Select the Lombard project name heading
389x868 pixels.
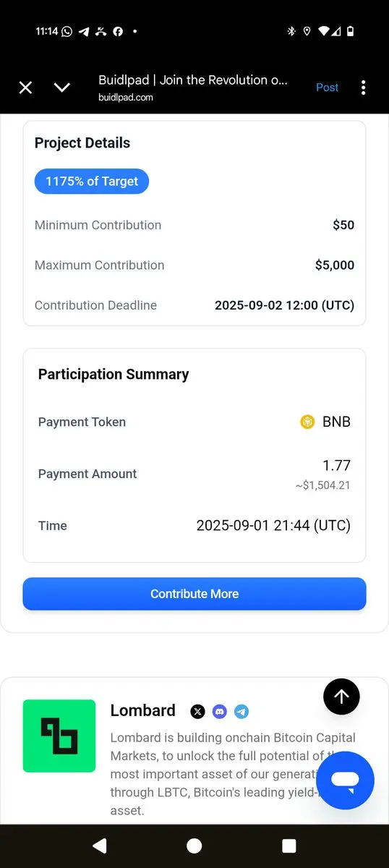pyautogui.click(x=143, y=711)
